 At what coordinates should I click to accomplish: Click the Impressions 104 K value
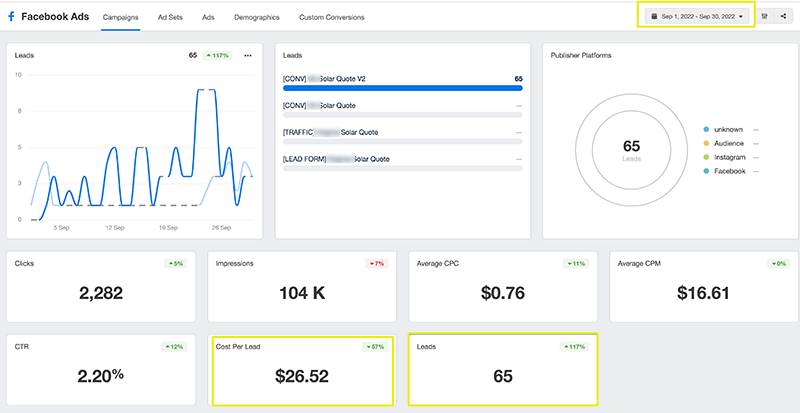pos(303,293)
